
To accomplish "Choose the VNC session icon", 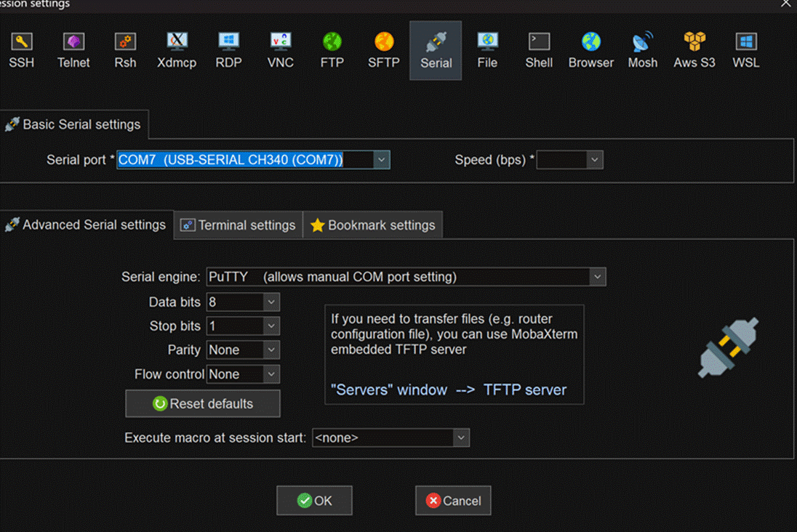I will [281, 50].
